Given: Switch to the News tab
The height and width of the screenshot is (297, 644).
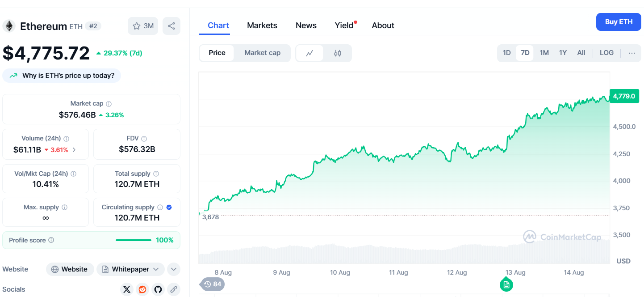Looking at the screenshot, I should point(306,25).
